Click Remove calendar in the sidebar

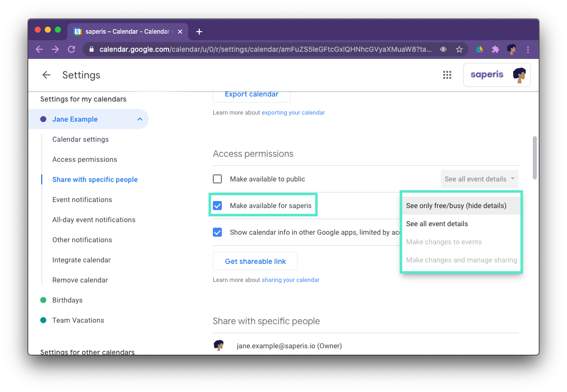pyautogui.click(x=80, y=280)
